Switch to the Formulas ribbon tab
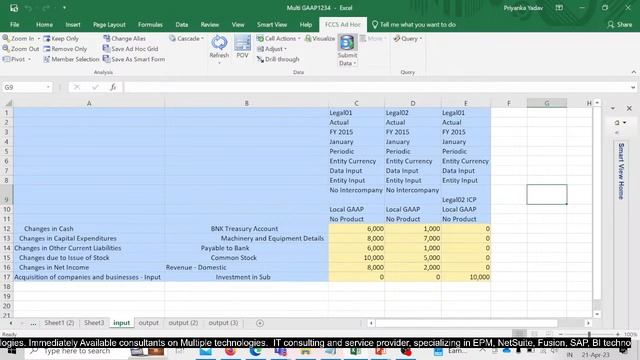The height and width of the screenshot is (360, 640). pos(150,24)
